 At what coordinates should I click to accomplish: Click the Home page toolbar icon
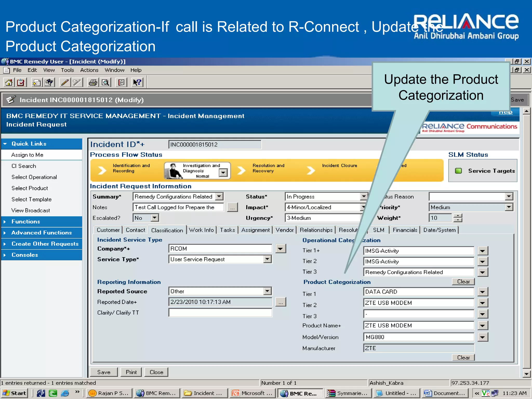[x=9, y=83]
